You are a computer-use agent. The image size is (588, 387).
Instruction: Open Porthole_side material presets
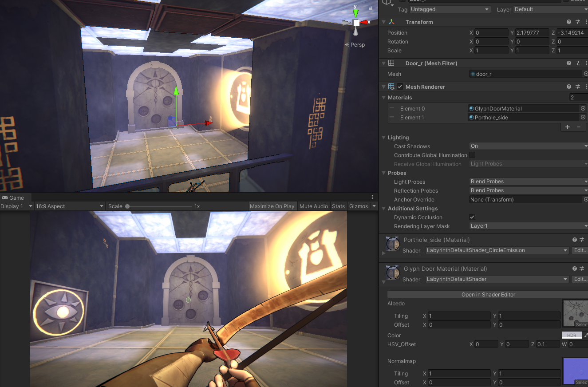(x=583, y=240)
